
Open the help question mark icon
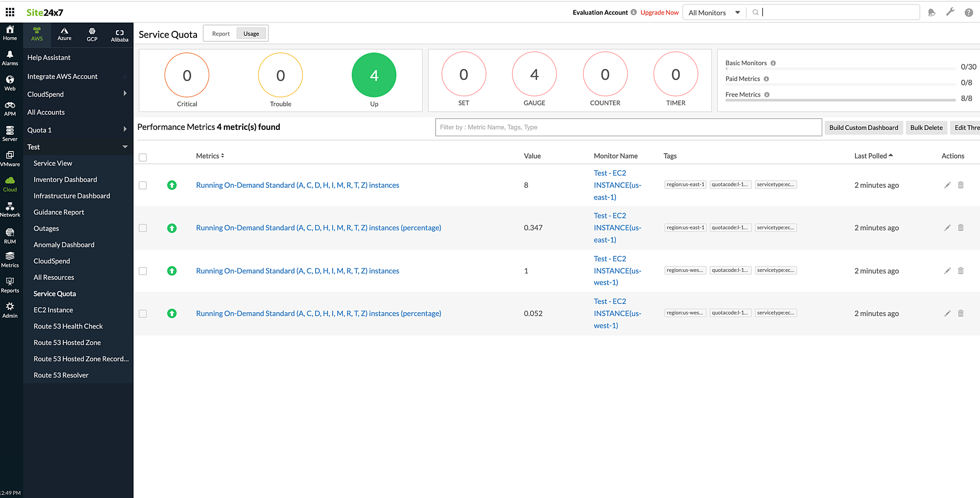coord(969,13)
